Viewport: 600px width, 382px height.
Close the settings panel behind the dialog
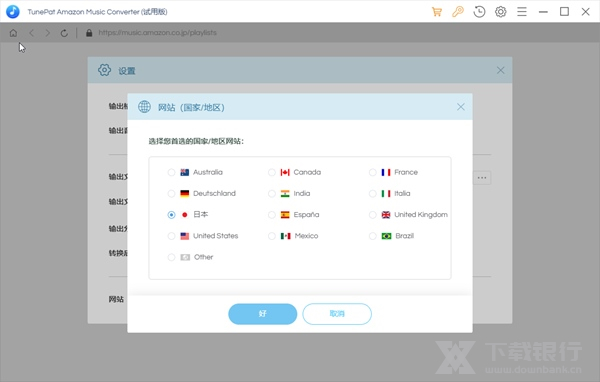pos(501,70)
